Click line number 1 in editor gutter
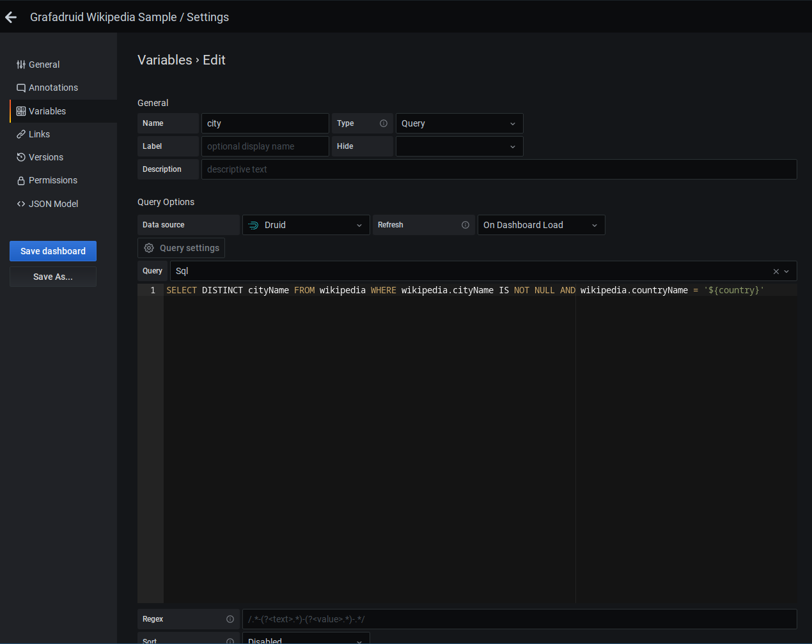The width and height of the screenshot is (812, 644). 153,290
